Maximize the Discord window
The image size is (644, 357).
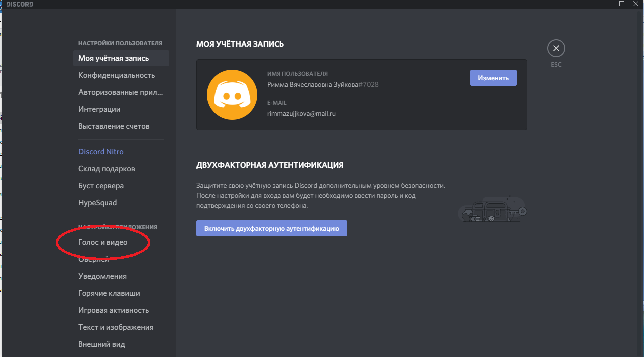point(622,4)
